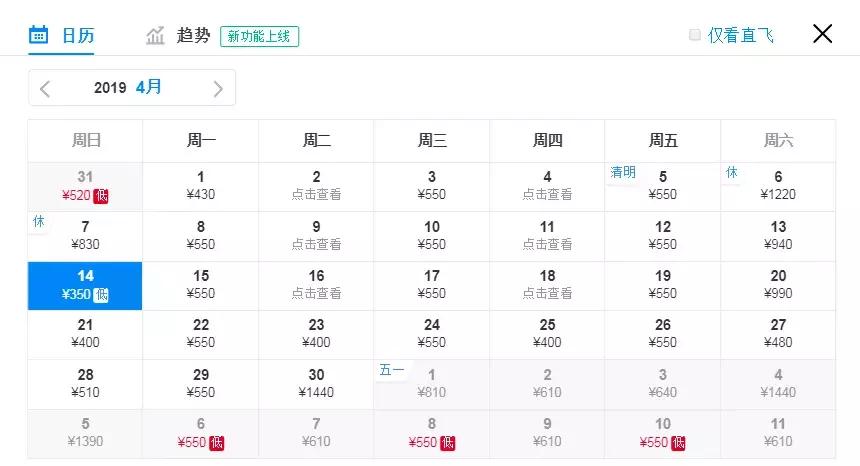Click the 新功能上线 badge
The image size is (860, 466).
[259, 36]
